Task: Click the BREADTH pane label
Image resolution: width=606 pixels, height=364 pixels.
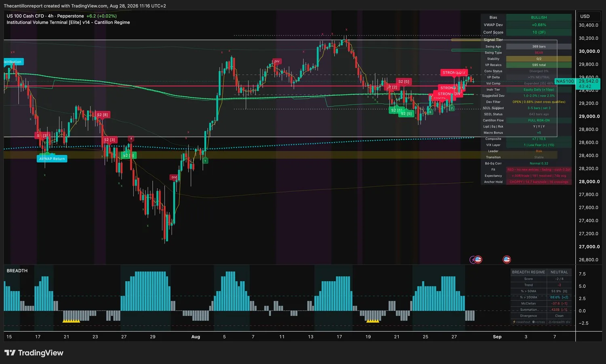Action: click(x=17, y=271)
